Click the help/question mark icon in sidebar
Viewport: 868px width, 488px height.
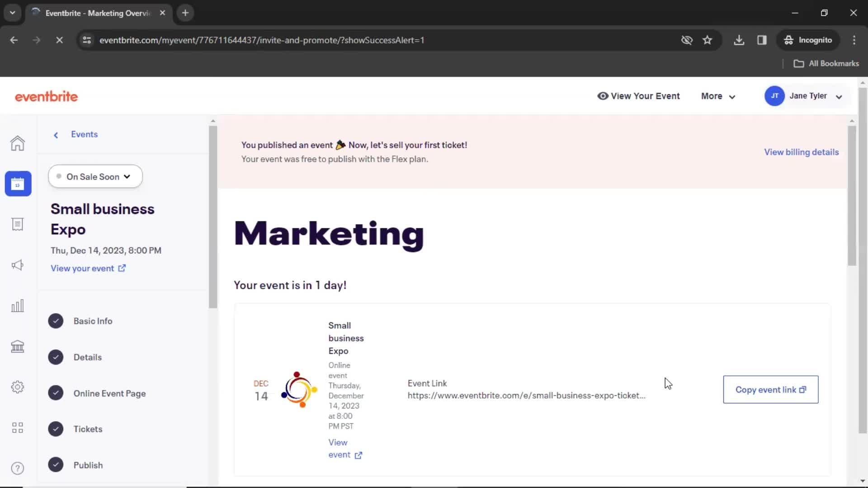[x=17, y=468]
